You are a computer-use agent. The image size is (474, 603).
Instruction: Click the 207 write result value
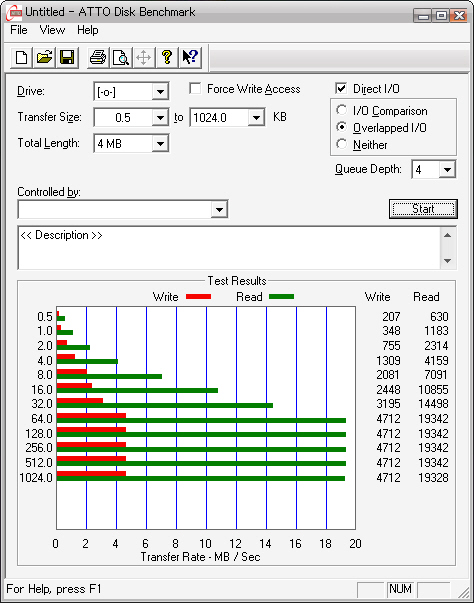(391, 316)
